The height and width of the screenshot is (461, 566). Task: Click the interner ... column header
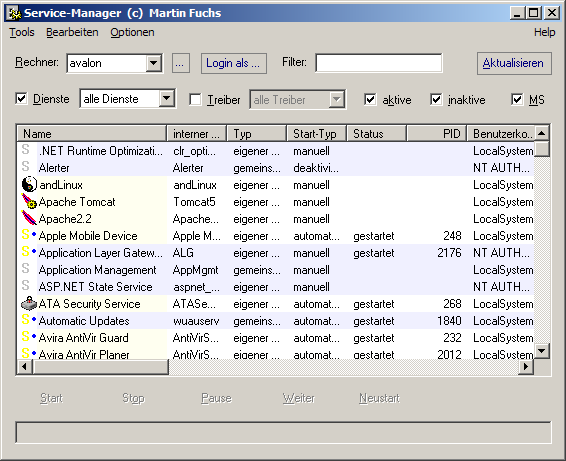[x=197, y=134]
